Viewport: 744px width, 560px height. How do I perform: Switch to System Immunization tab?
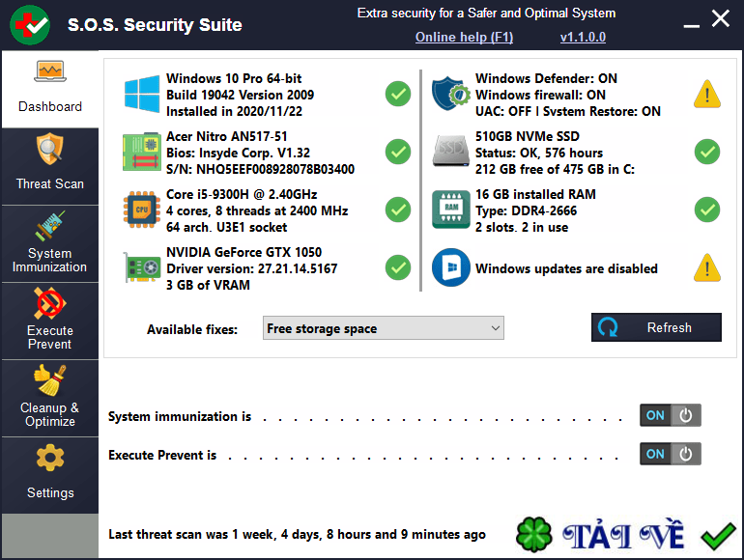(49, 243)
